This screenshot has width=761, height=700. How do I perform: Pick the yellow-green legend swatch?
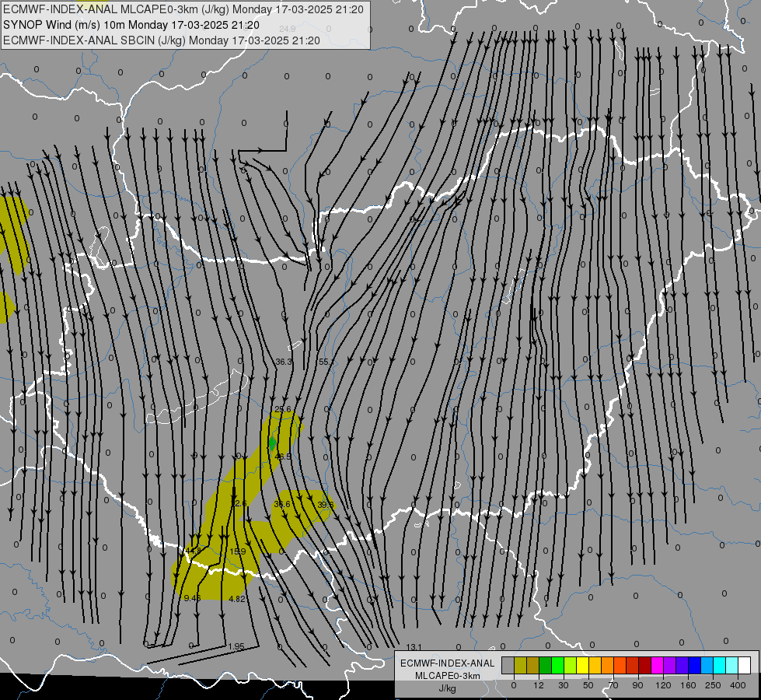(571, 666)
